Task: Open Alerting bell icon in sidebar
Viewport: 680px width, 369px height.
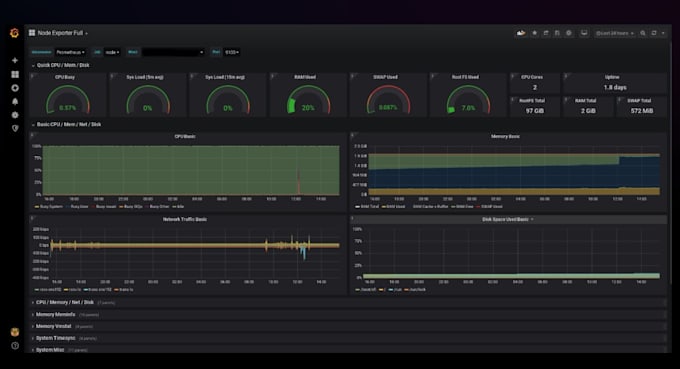Action: (x=15, y=101)
